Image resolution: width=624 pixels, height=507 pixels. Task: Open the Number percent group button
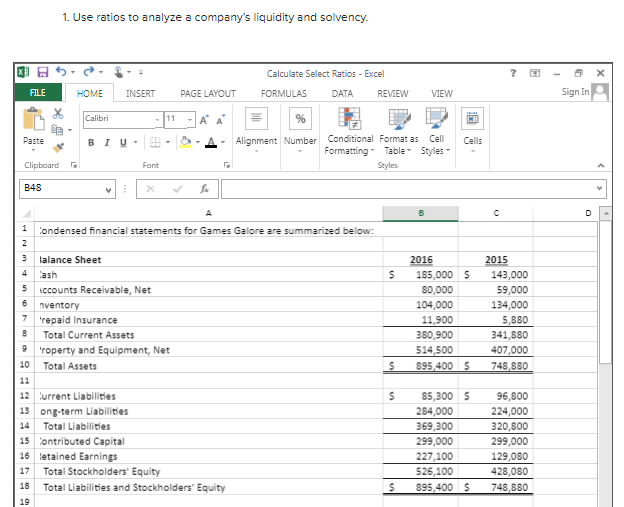pyautogui.click(x=300, y=130)
